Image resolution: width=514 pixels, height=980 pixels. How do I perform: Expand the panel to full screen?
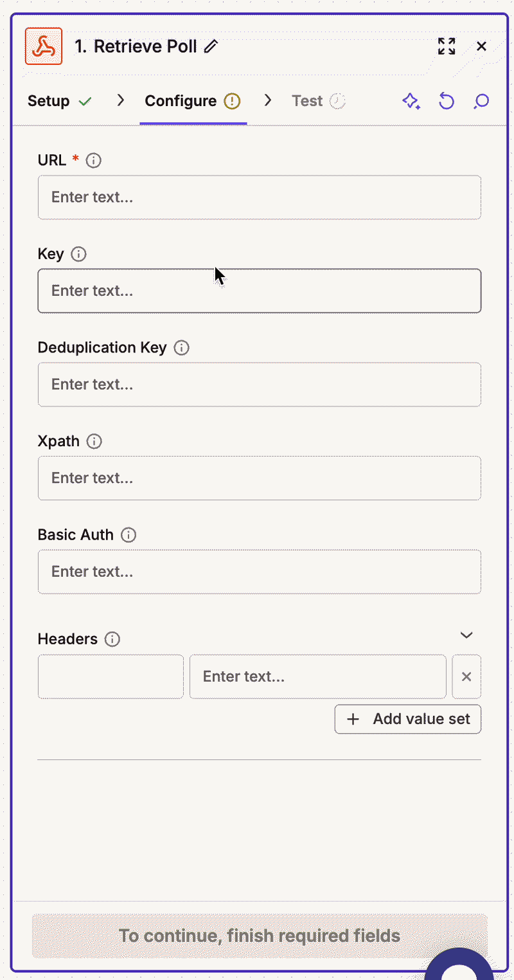[x=447, y=46]
